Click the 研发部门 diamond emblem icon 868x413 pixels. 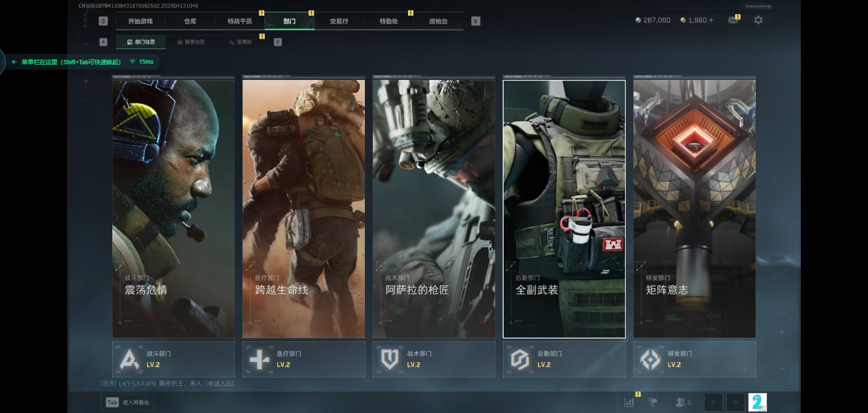[x=650, y=359]
